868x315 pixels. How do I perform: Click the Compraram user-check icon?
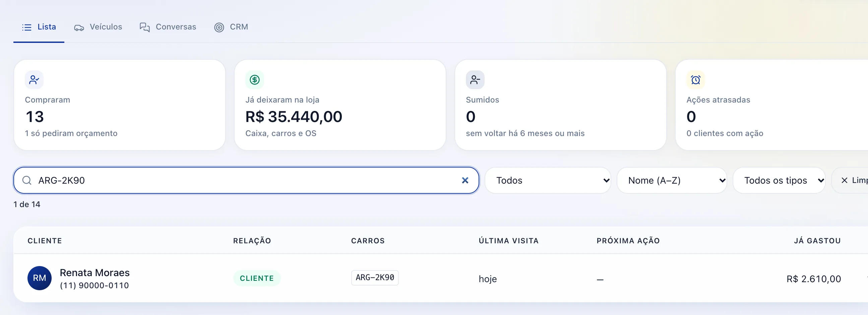click(34, 80)
